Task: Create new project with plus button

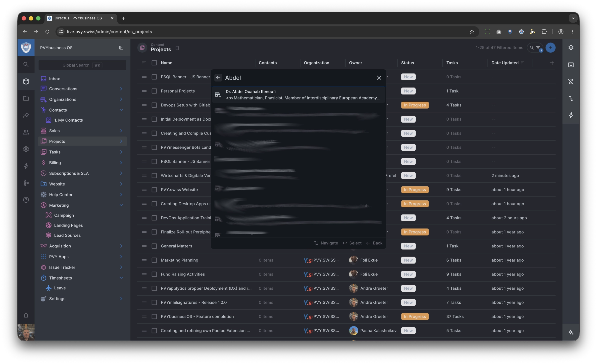Action: pos(550,47)
